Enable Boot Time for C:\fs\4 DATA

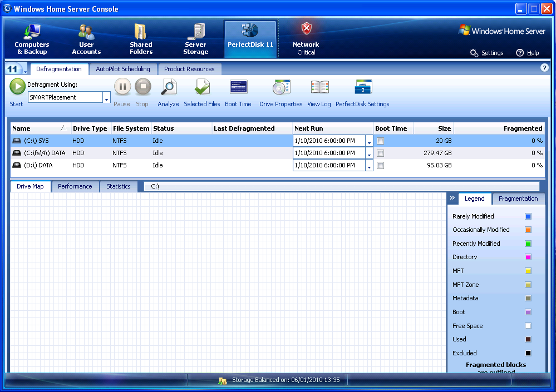[380, 153]
